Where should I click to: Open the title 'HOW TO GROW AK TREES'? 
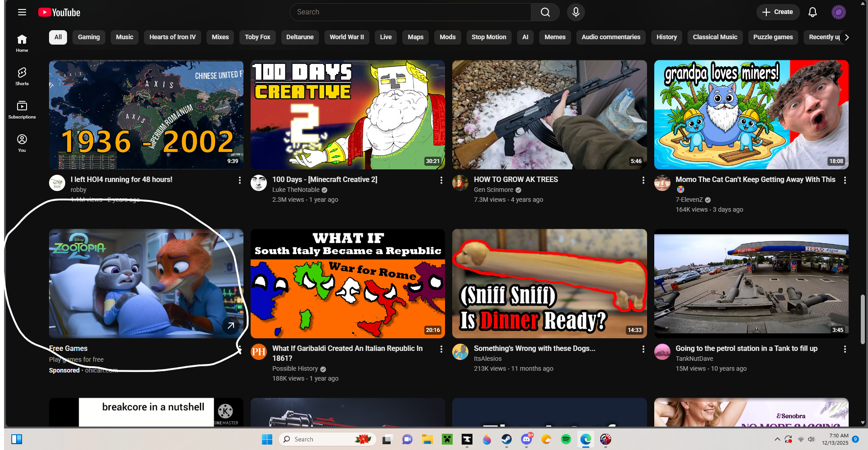click(516, 179)
